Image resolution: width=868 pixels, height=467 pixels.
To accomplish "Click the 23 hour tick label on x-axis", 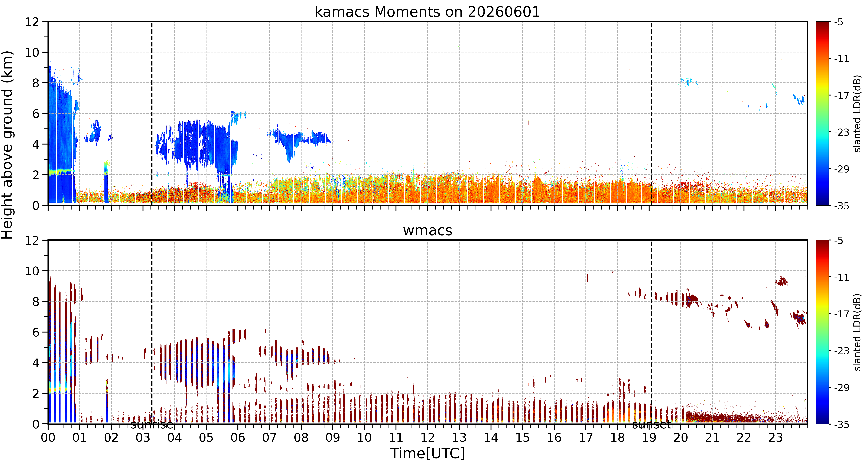I will 775,438.
